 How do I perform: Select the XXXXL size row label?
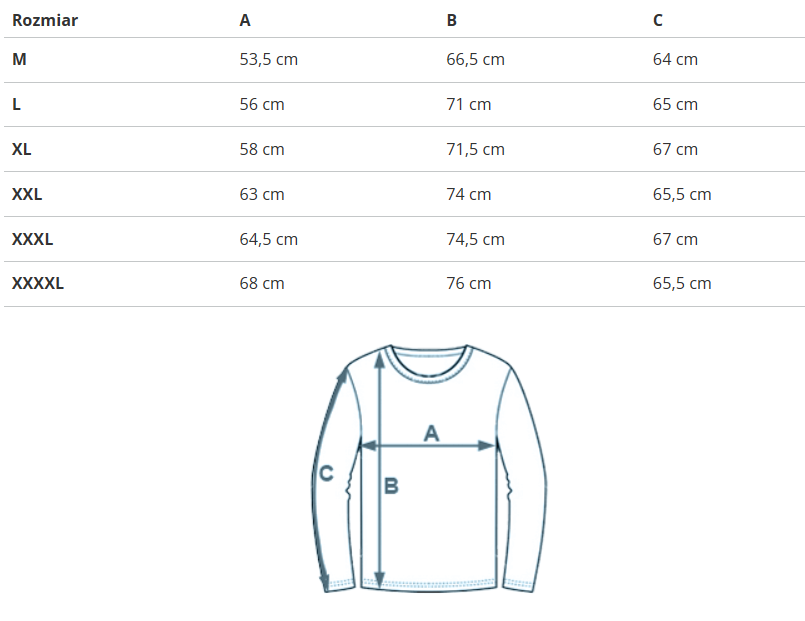(x=38, y=283)
